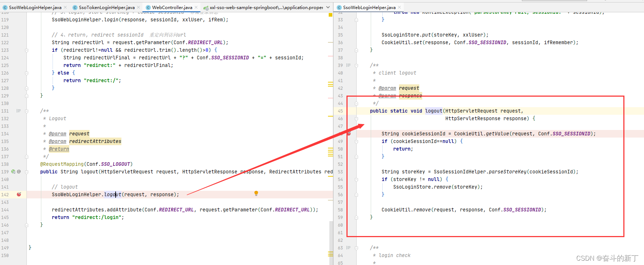This screenshot has height=265, width=644.
Task: Click SsoLoginStore.put call on line 35
Action: [406, 35]
